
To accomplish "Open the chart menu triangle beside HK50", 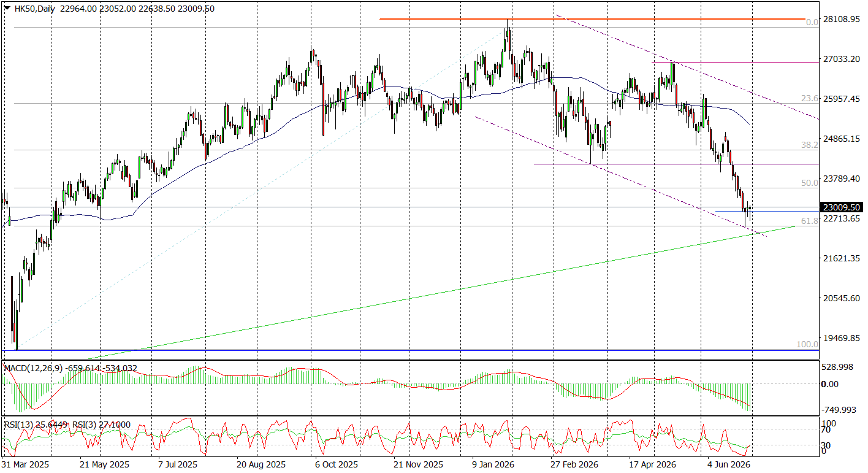I will (7, 9).
